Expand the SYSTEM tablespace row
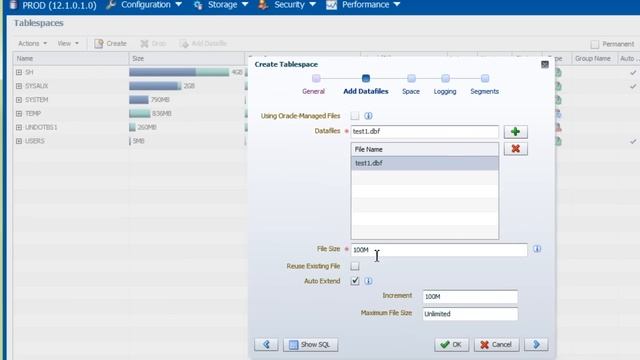Viewport: 640px width, 360px height. pos(19,100)
